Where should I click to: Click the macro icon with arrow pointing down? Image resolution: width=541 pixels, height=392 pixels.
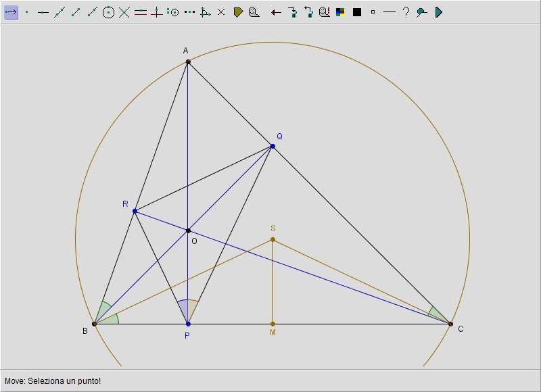pos(292,12)
